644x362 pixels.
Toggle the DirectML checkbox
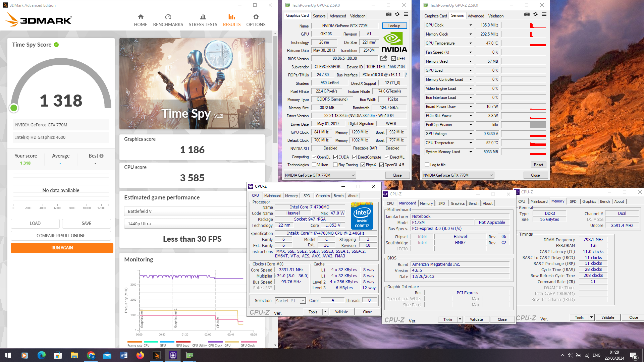point(387,157)
